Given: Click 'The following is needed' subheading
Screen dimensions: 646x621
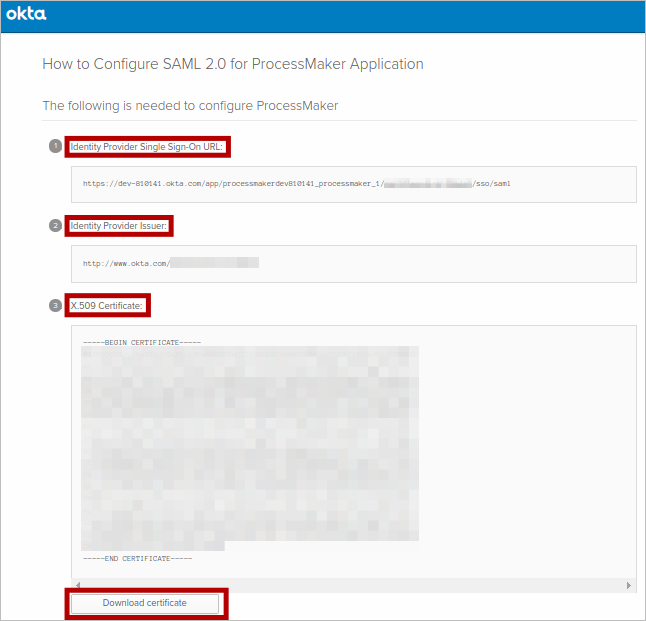Looking at the screenshot, I should pyautogui.click(x=190, y=105).
